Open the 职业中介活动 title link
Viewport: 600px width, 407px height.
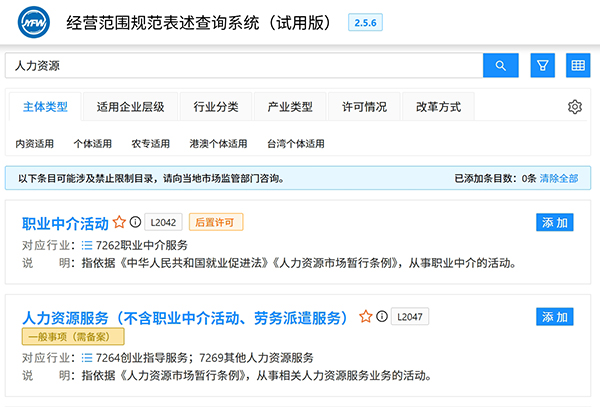[x=65, y=223]
